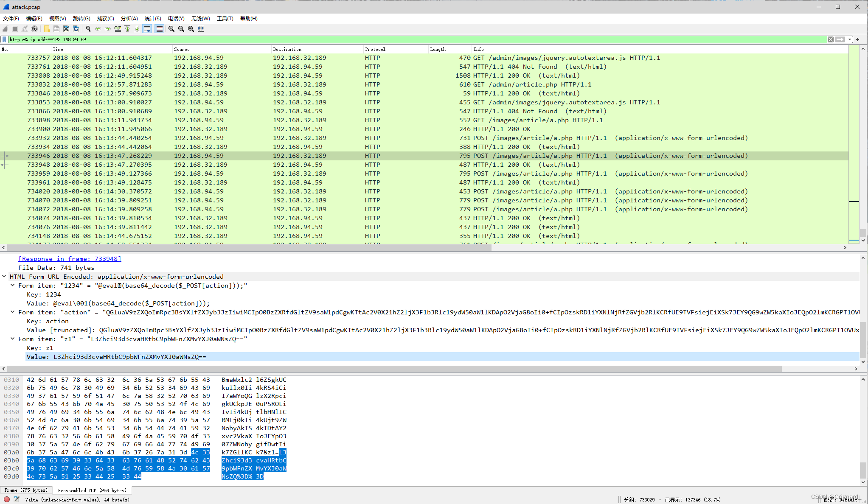The height and width of the screenshot is (504, 868).
Task: Jump to the first packet
Action: [x=127, y=29]
